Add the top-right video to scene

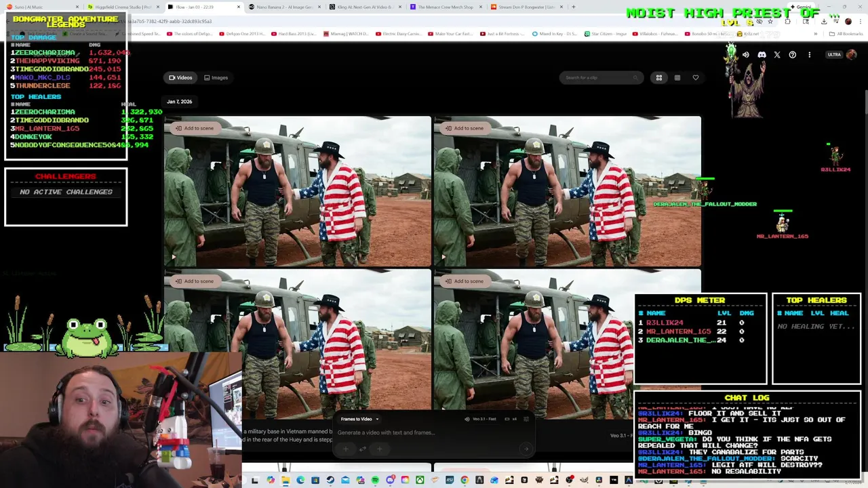(465, 128)
